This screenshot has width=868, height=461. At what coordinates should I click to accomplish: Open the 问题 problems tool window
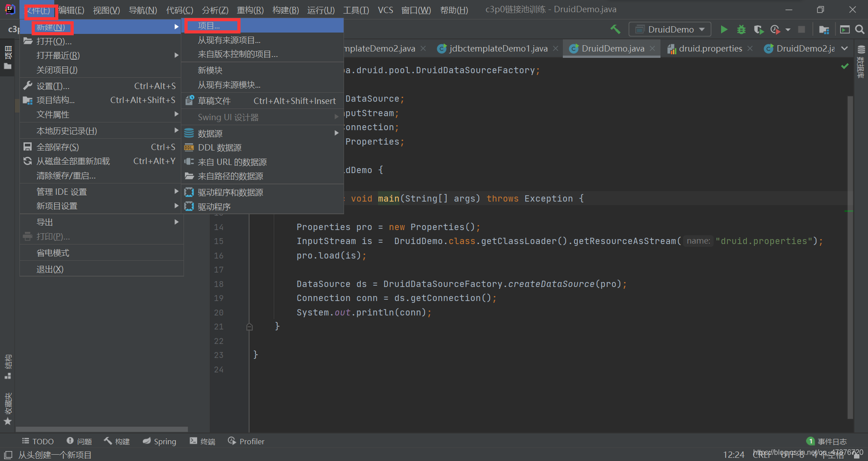click(x=79, y=442)
